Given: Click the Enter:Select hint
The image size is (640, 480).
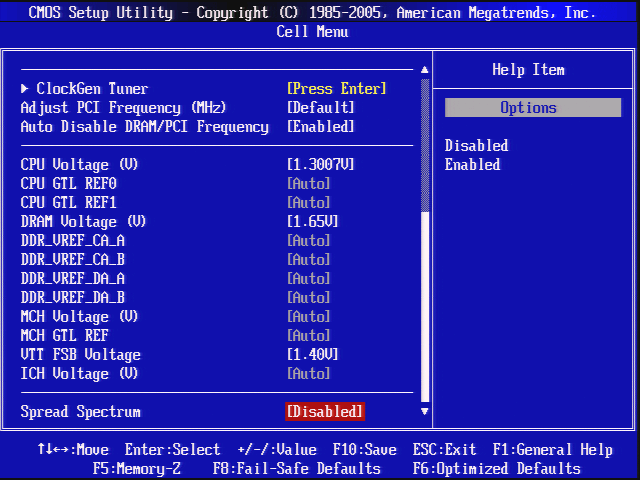Looking at the screenshot, I should point(172,449).
